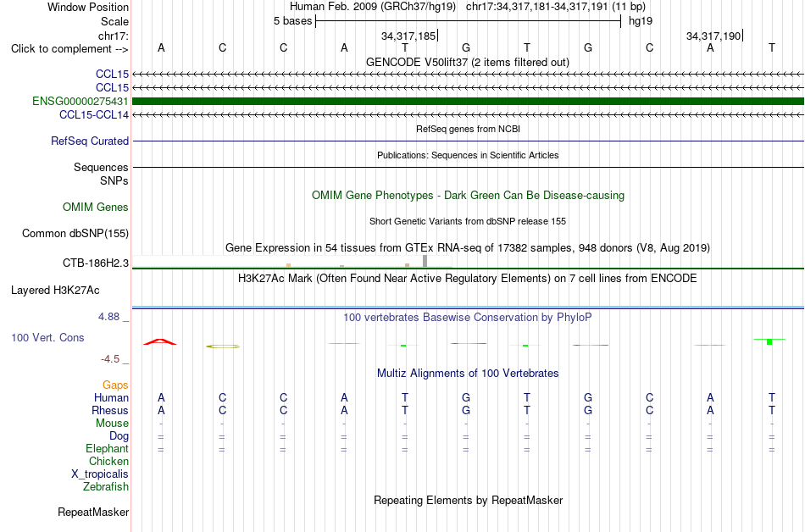Click the Window Position label
Viewport: 805px width, 532px height.
coord(88,7)
